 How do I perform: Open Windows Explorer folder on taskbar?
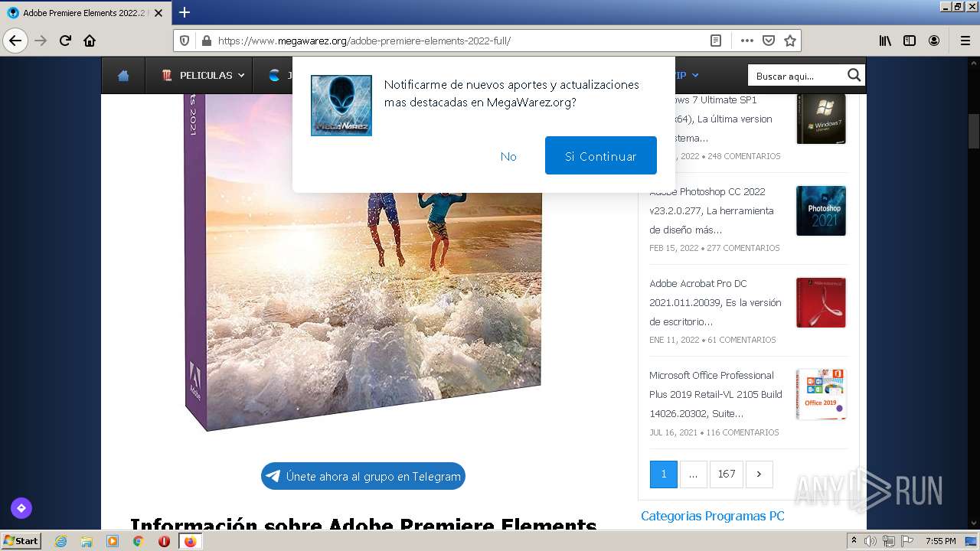click(x=87, y=541)
